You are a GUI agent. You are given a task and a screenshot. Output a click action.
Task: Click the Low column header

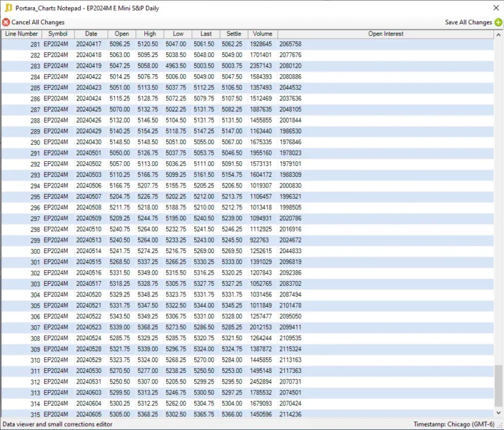[178, 33]
